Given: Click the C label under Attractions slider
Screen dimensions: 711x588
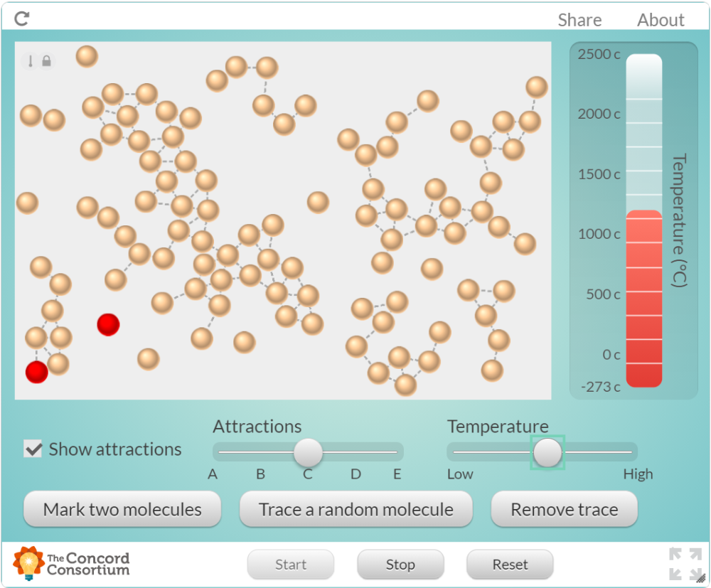Looking at the screenshot, I should [x=308, y=474].
